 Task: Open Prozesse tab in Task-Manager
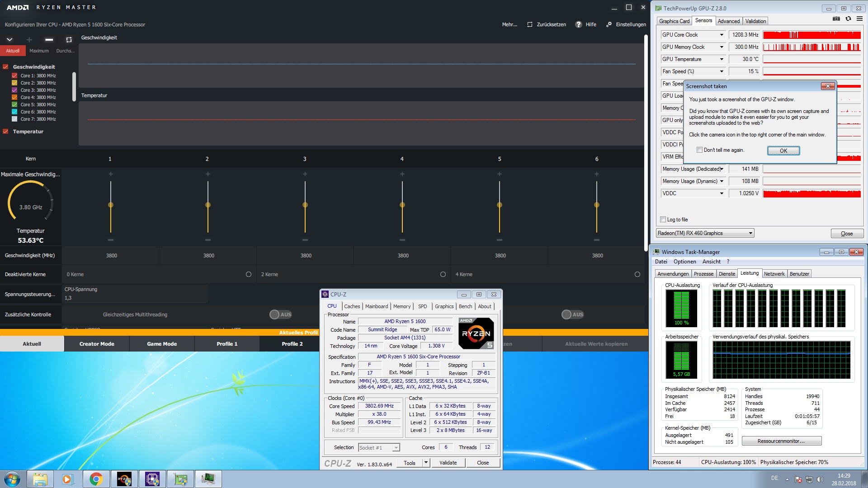coord(703,274)
